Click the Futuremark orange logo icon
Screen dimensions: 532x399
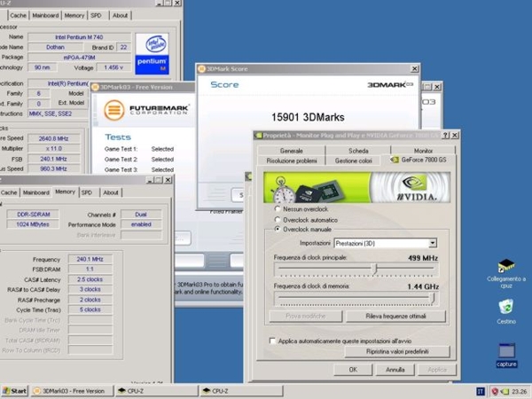point(114,110)
